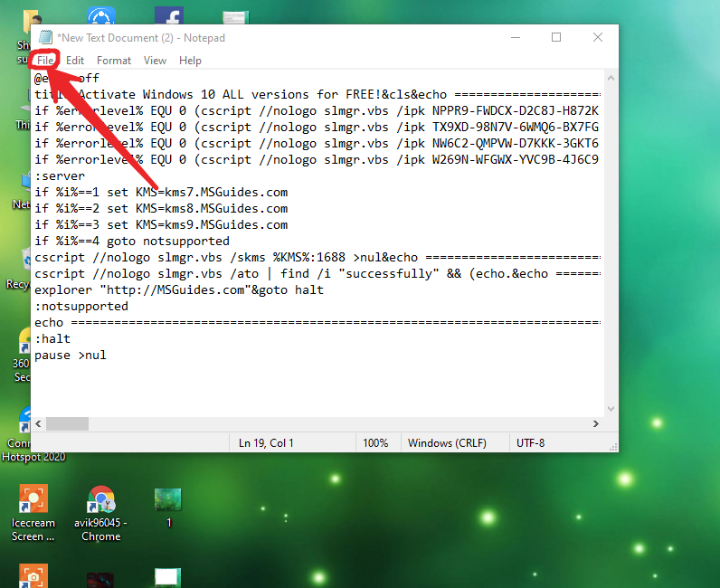
Task: Click the line with key NPPR9-FWDCX-D2C8J-H872K
Action: click(317, 110)
